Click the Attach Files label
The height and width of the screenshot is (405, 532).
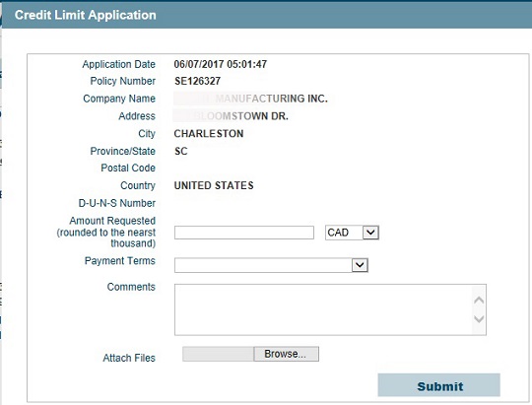click(x=129, y=358)
